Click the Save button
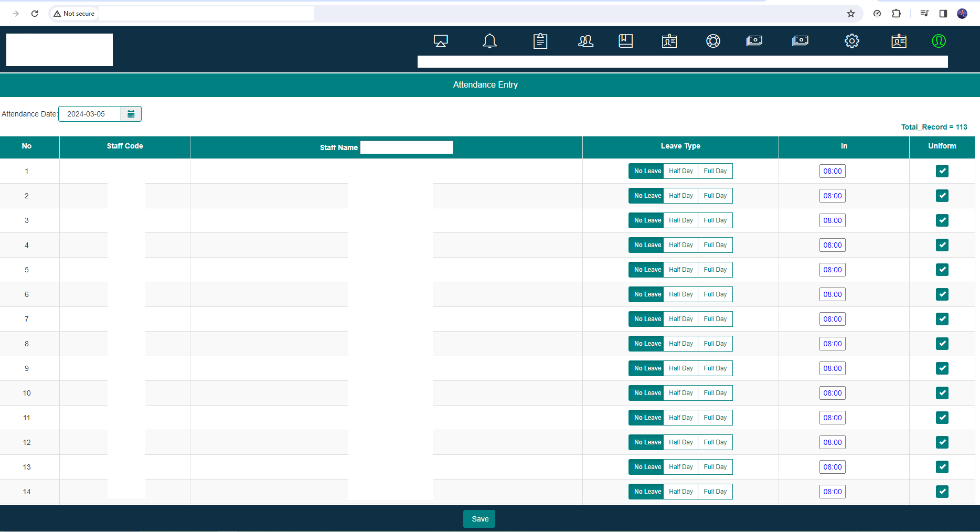 (x=480, y=519)
